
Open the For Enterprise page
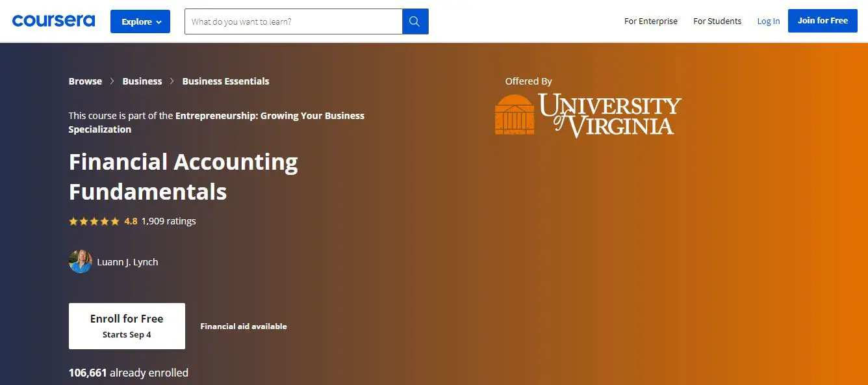(650, 21)
